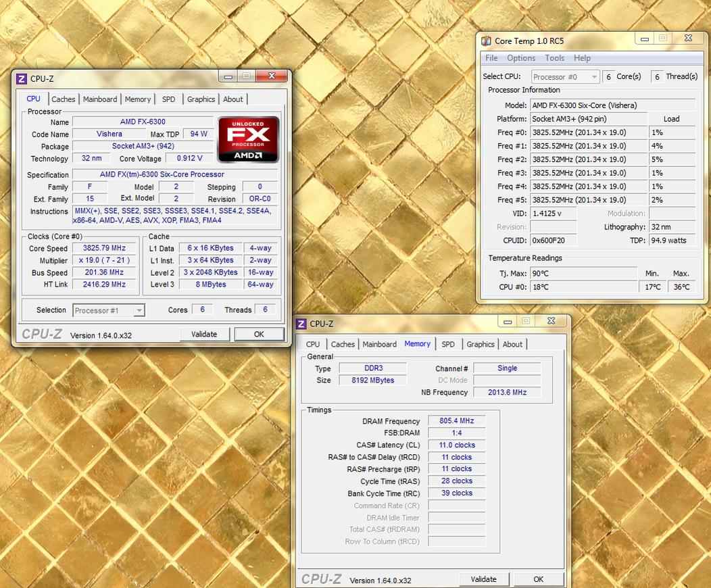Switch to the Caches tab in CPU-Z Memory window

(343, 345)
